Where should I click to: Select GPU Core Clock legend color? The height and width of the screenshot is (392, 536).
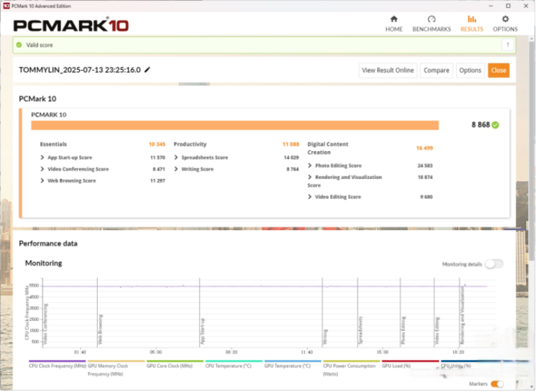[175, 361]
